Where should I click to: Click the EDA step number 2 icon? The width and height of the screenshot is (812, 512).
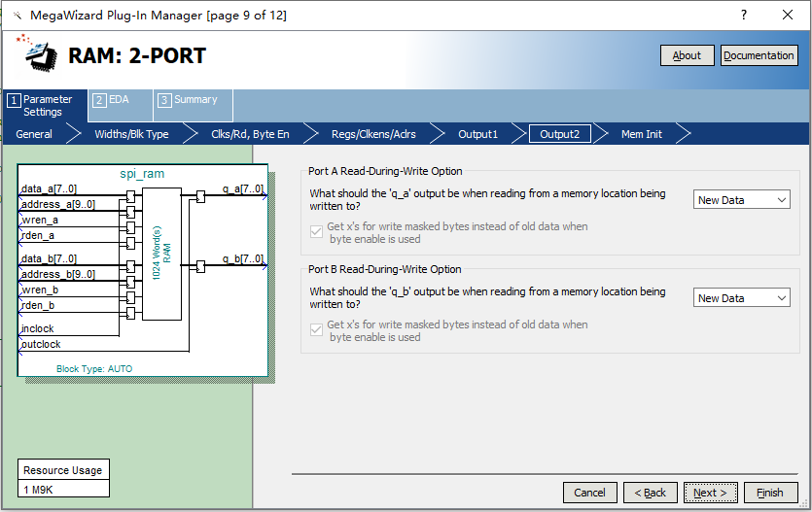pos(99,100)
